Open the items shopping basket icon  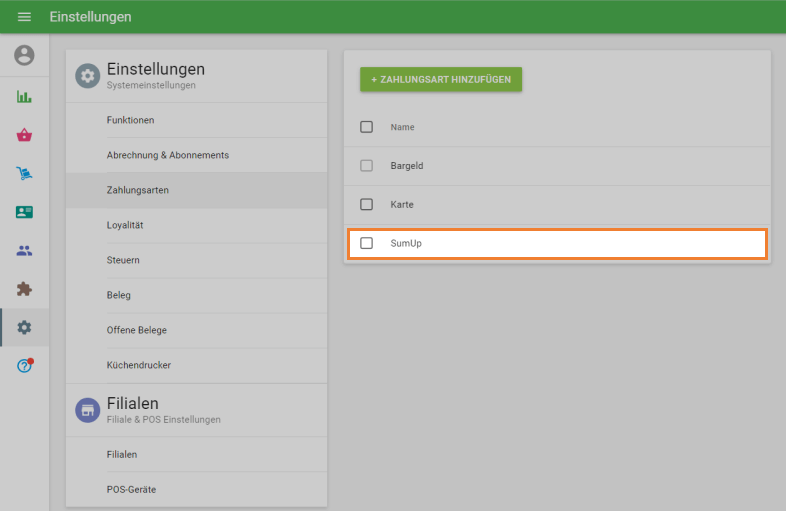pyautogui.click(x=24, y=135)
